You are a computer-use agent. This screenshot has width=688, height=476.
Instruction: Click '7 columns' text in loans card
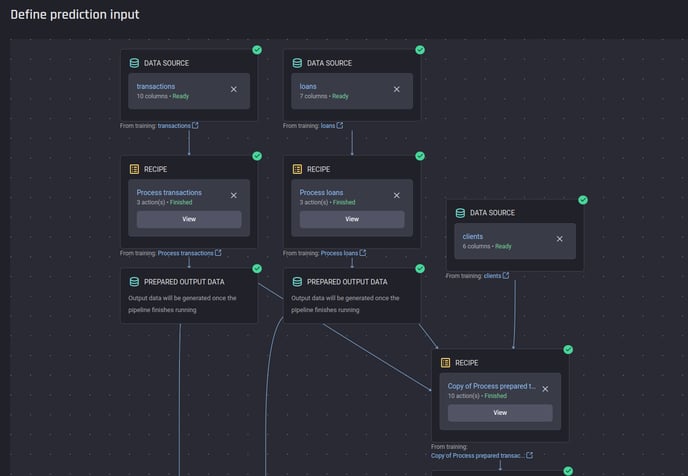click(313, 96)
